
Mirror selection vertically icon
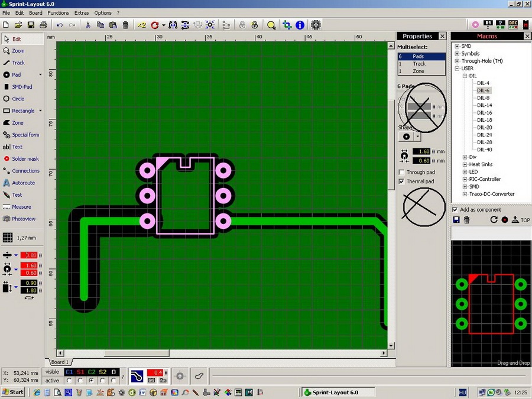pyautogui.click(x=185, y=25)
